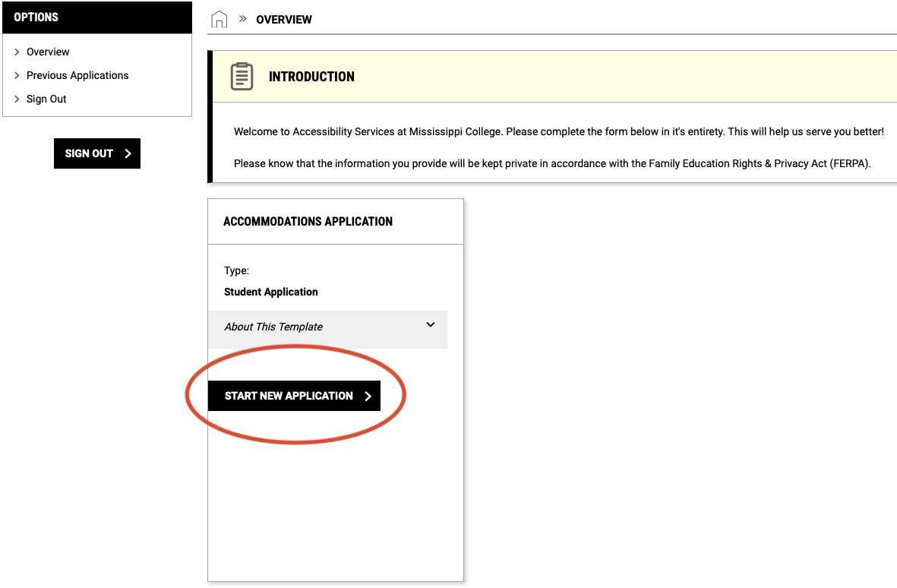Select the Welcome to Accessibility Services sentence

558,131
